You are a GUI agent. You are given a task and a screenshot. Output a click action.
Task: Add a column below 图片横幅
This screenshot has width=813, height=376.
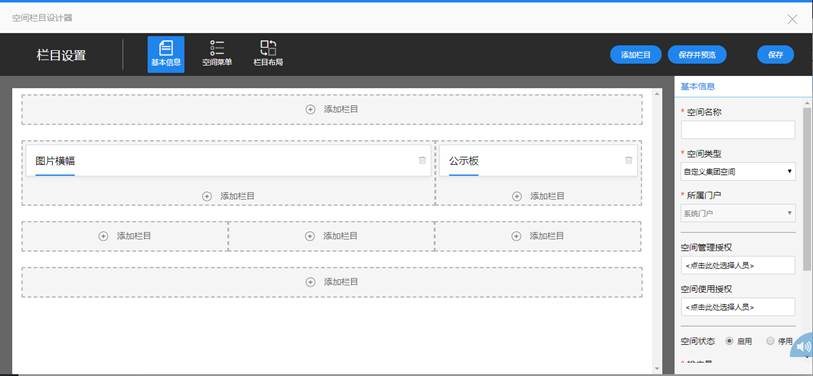[228, 196]
